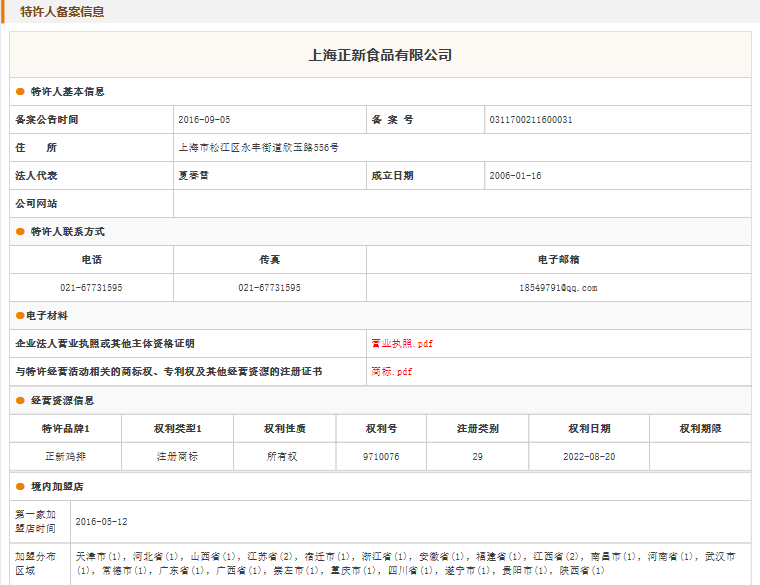Click orange bullet beside 特许人联系方式
The height and width of the screenshot is (585, 760).
click(20, 232)
